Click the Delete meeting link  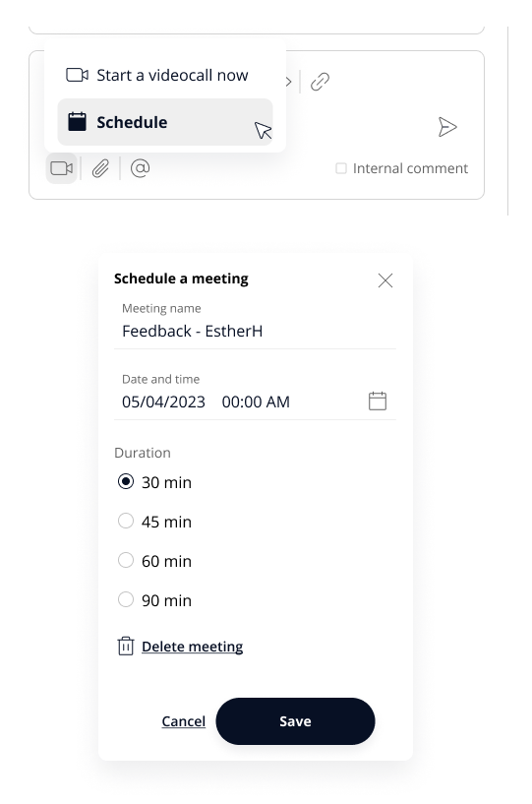point(192,647)
